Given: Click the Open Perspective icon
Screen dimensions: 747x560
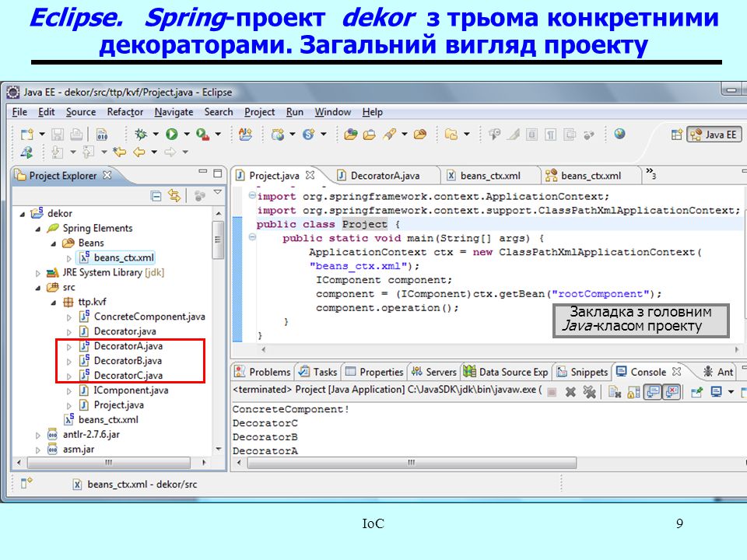Looking at the screenshot, I should [x=676, y=135].
